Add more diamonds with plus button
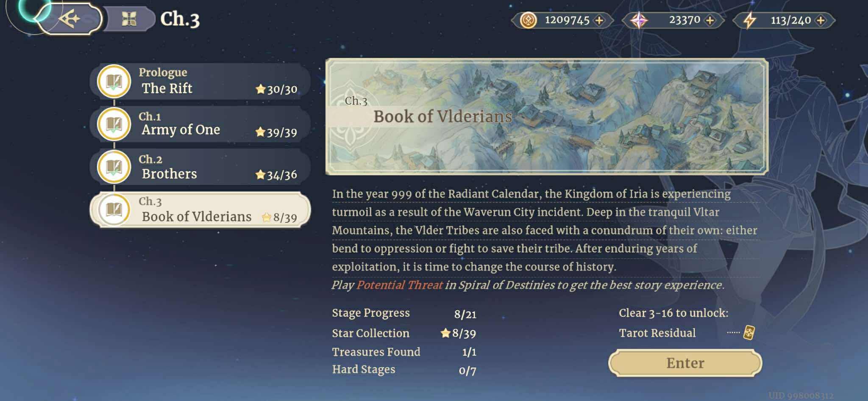 (x=710, y=20)
